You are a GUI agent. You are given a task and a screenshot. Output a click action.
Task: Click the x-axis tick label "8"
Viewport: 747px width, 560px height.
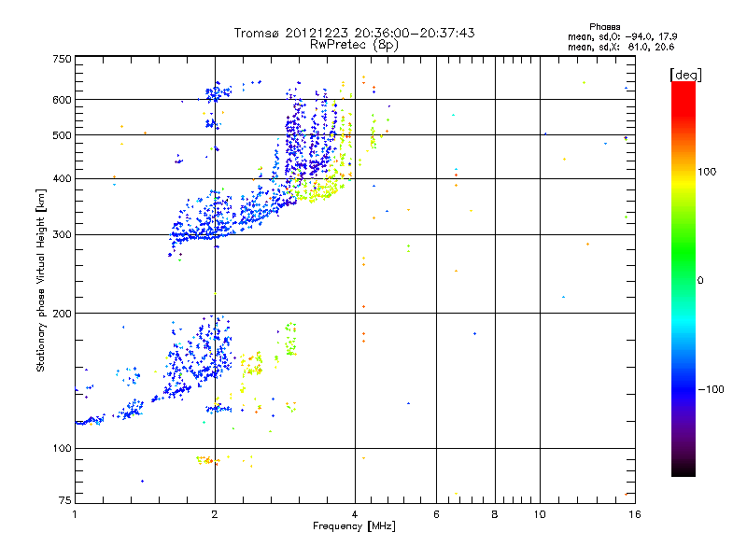[x=495, y=514]
